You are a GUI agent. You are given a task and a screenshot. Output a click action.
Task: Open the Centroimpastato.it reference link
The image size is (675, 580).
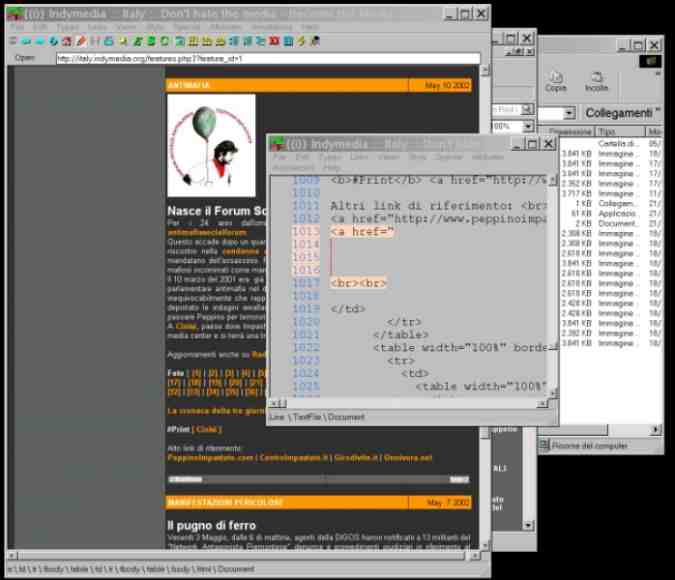294,458
